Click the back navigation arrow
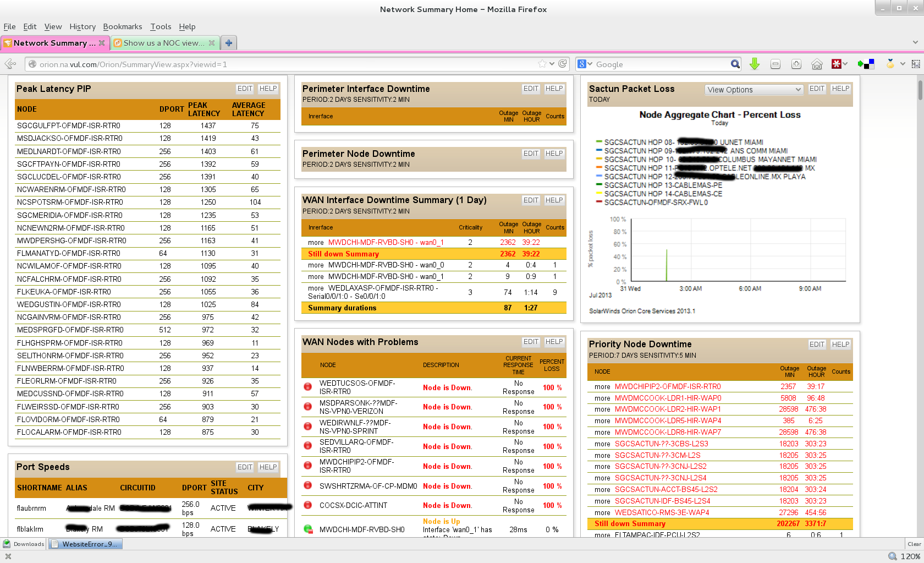 click(x=10, y=64)
